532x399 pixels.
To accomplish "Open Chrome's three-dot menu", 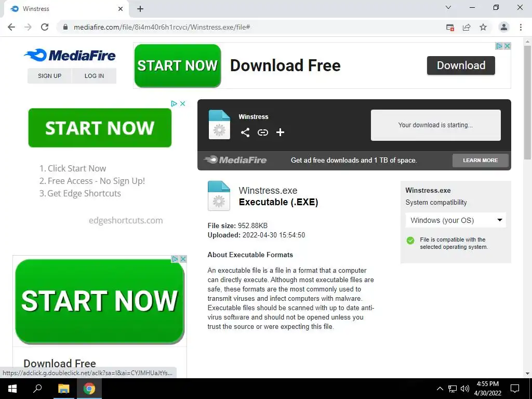I will (521, 27).
